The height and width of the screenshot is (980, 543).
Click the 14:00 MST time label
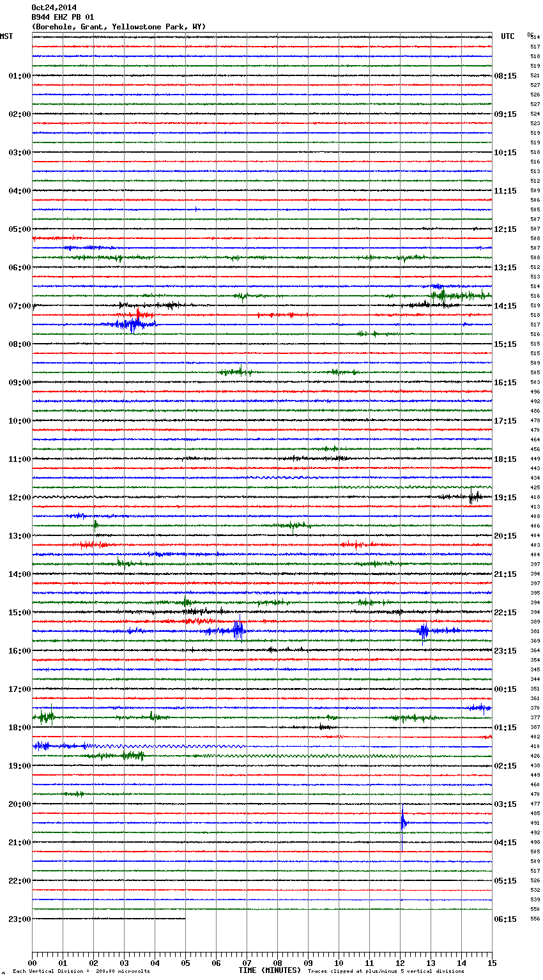19,574
